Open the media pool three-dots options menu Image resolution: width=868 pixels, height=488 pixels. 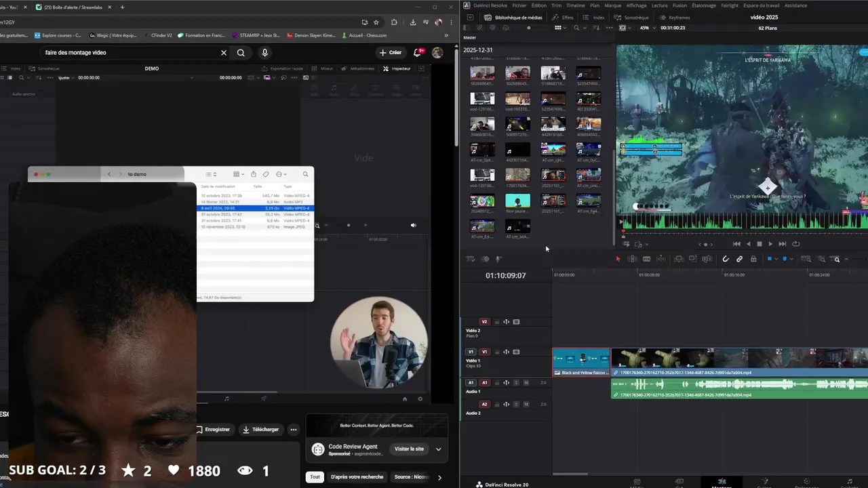[x=609, y=28]
